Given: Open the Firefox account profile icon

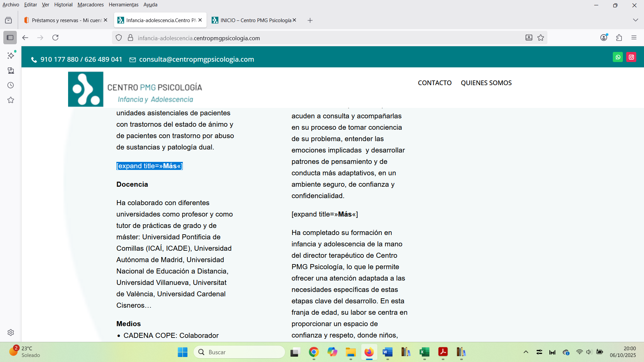Looking at the screenshot, I should pyautogui.click(x=604, y=38).
